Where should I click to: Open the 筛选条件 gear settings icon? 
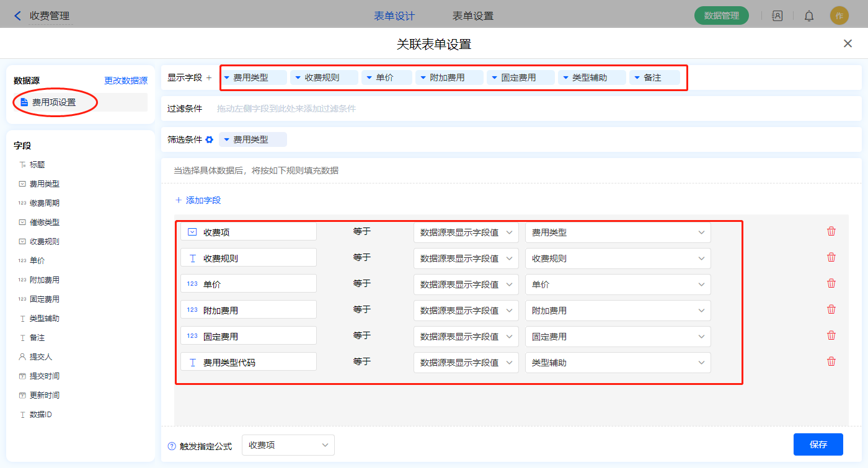coord(210,140)
